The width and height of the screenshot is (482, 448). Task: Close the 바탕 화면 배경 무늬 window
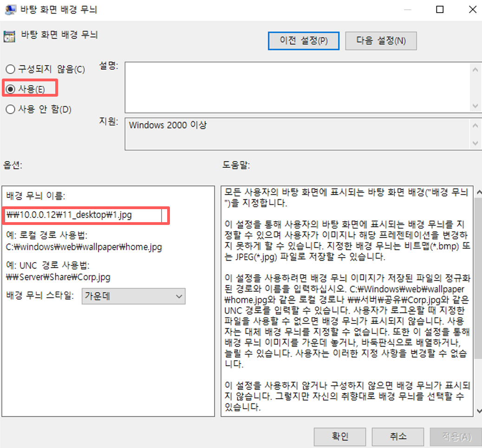(x=473, y=10)
